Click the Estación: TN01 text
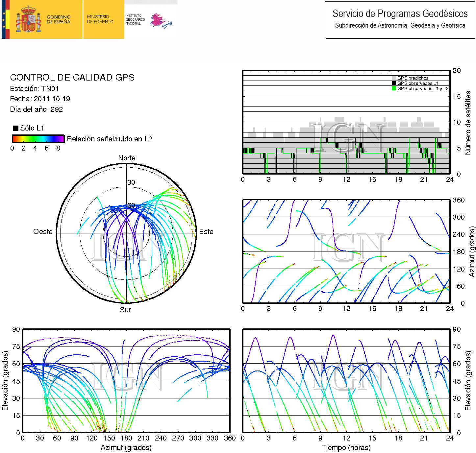 (x=35, y=89)
